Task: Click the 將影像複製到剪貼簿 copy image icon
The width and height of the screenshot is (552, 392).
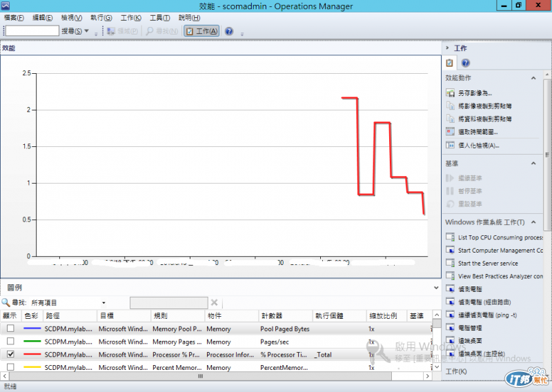Action: click(x=450, y=106)
